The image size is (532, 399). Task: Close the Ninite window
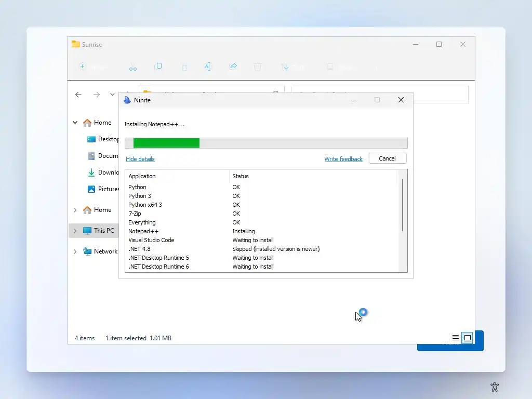coord(401,100)
